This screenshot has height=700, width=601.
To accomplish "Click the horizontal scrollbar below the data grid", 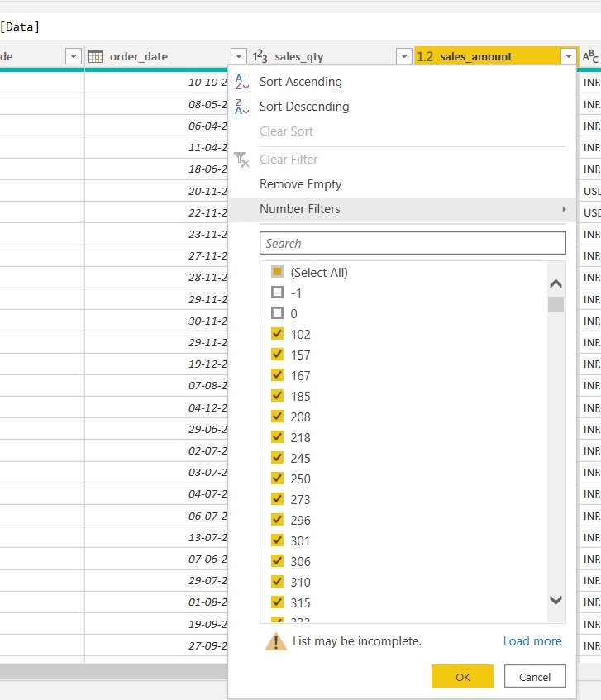I will [x=114, y=671].
